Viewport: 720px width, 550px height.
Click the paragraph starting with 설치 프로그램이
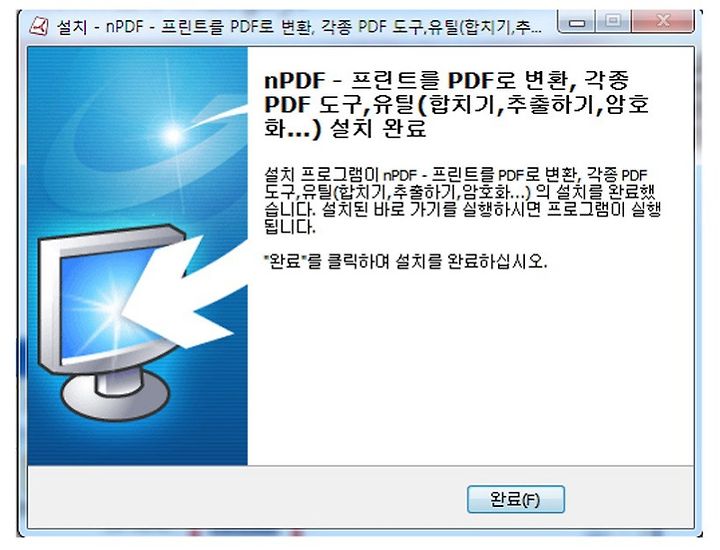(462, 201)
